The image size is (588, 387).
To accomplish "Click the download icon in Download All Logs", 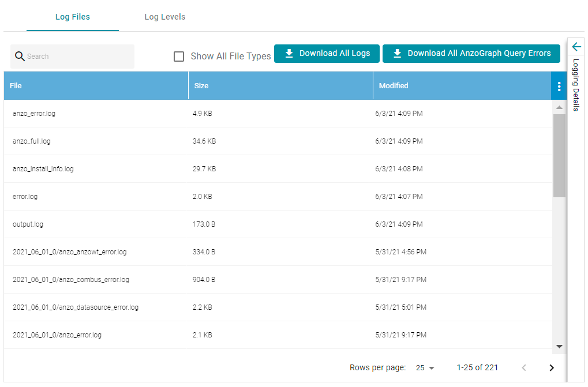I will (x=288, y=53).
